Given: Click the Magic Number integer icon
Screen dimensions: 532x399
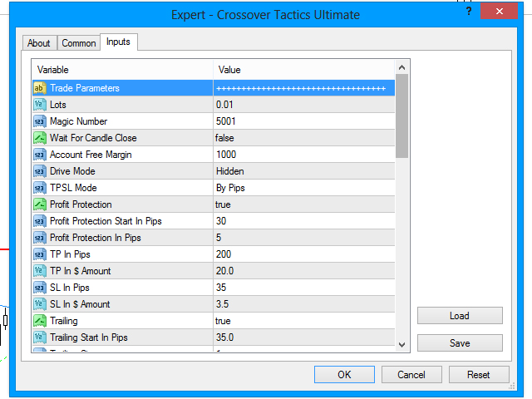Looking at the screenshot, I should [39, 121].
